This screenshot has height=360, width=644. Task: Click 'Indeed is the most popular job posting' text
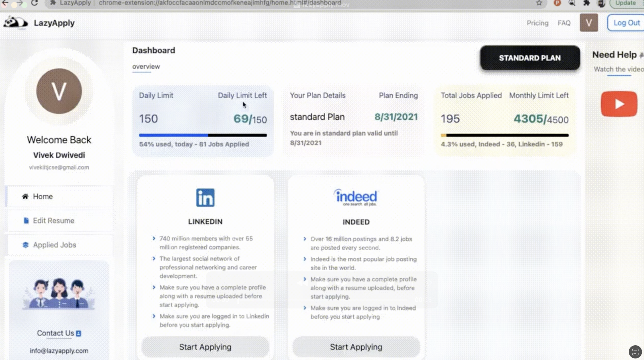(x=364, y=263)
